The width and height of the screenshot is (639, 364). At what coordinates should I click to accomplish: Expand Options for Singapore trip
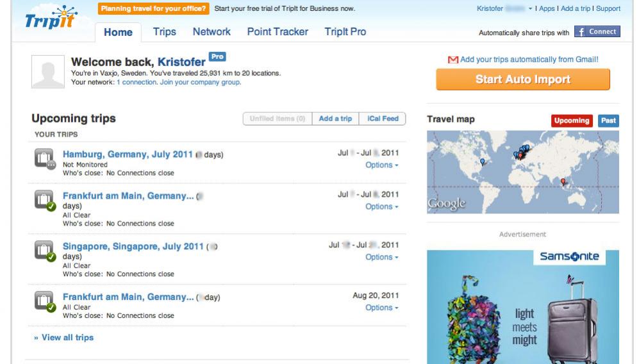[381, 257]
